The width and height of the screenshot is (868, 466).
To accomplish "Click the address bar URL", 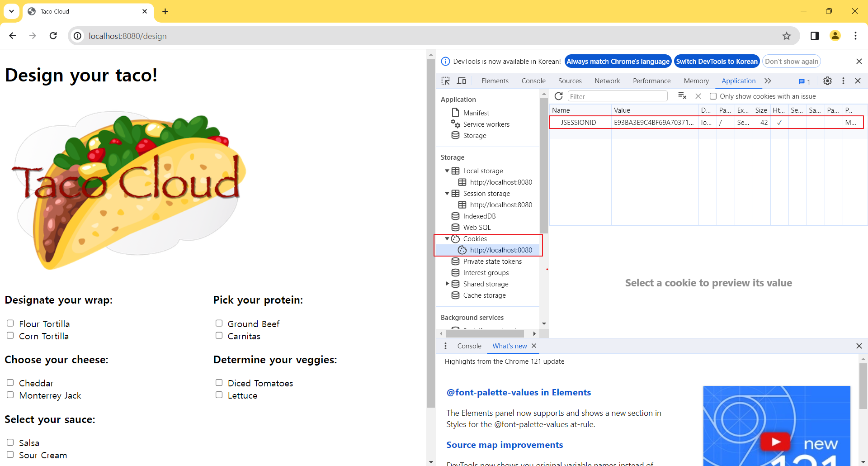I will click(x=127, y=36).
